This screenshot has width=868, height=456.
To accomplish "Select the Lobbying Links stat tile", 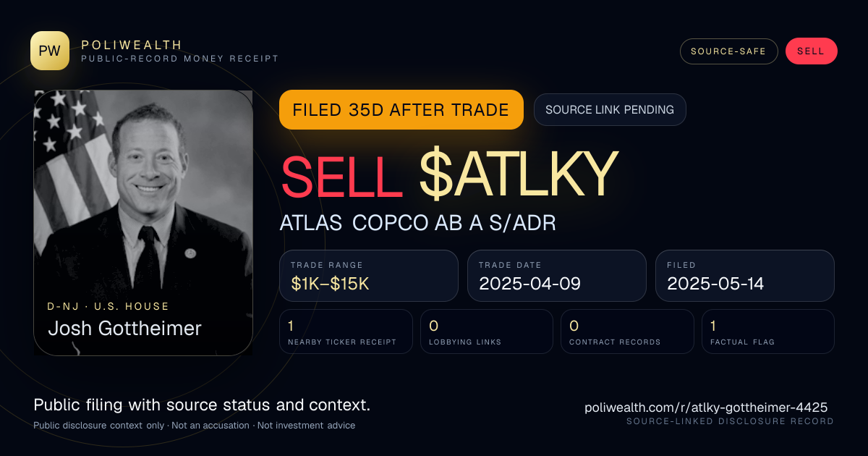I will click(487, 332).
